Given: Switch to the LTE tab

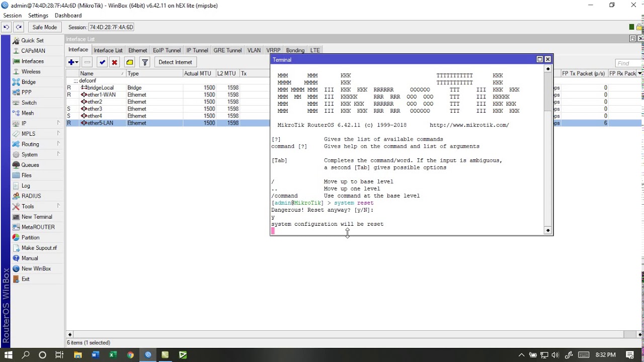Looking at the screenshot, I should point(315,50).
